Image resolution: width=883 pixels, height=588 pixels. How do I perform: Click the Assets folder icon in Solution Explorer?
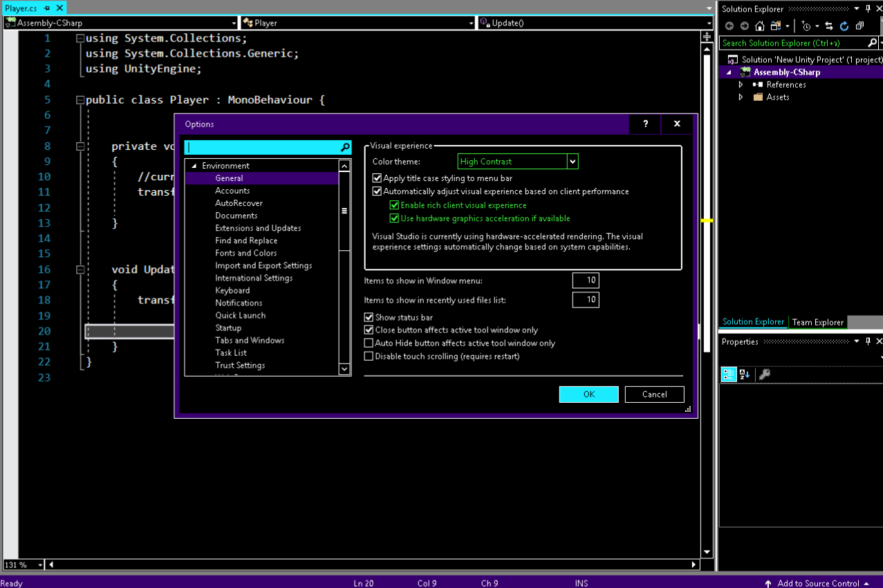click(x=758, y=97)
